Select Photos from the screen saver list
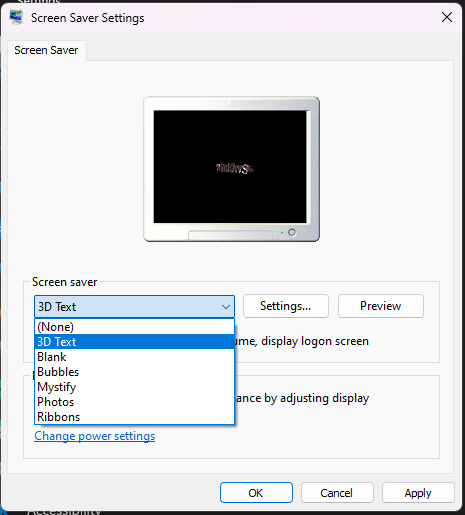 point(134,402)
